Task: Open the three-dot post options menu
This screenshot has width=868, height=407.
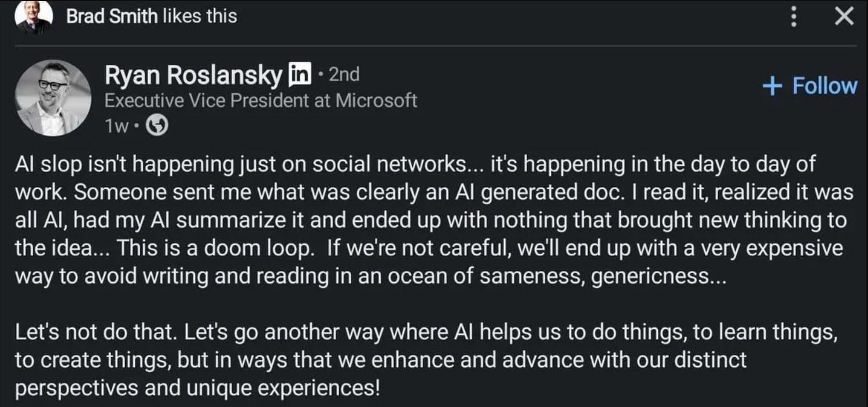Action: (x=795, y=17)
